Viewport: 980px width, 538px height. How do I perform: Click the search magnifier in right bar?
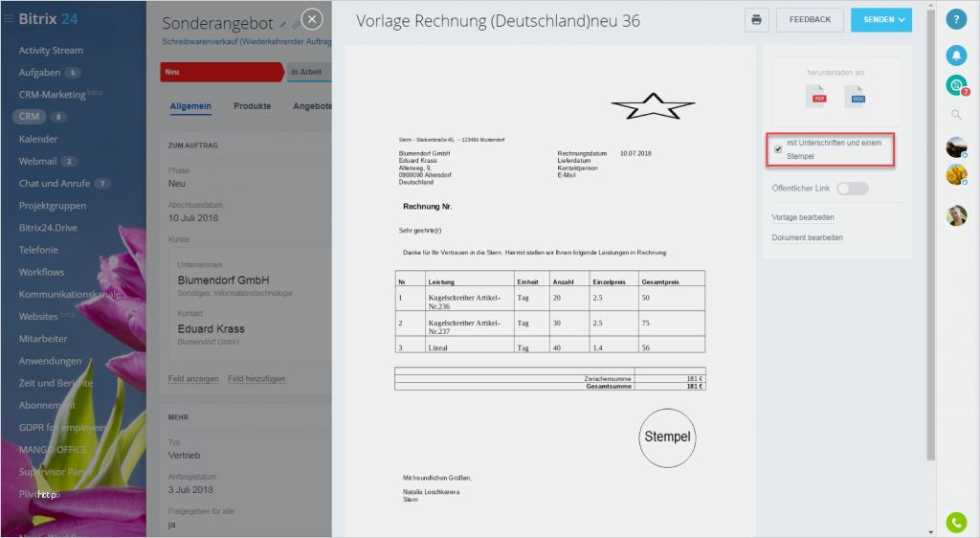[956, 115]
